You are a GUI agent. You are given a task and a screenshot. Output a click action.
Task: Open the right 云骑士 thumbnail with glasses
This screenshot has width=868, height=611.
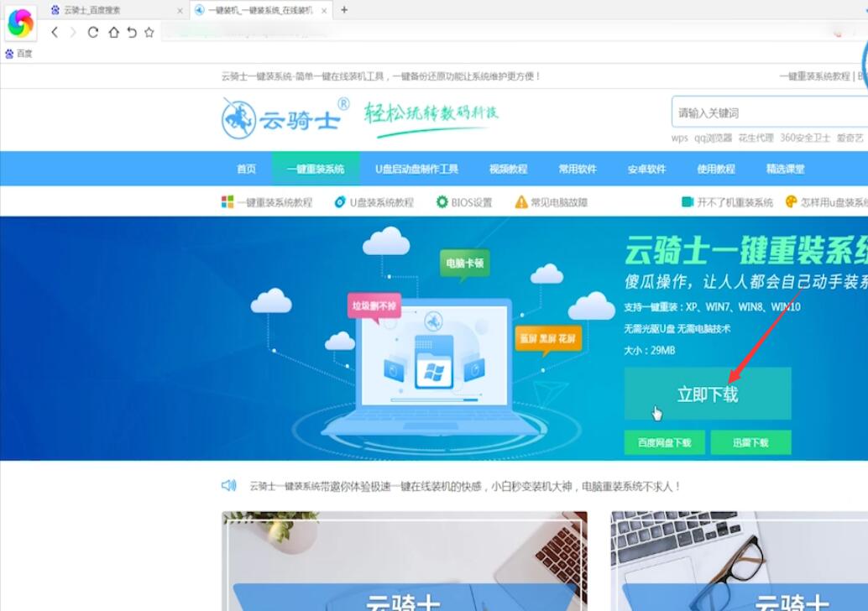(x=740, y=561)
